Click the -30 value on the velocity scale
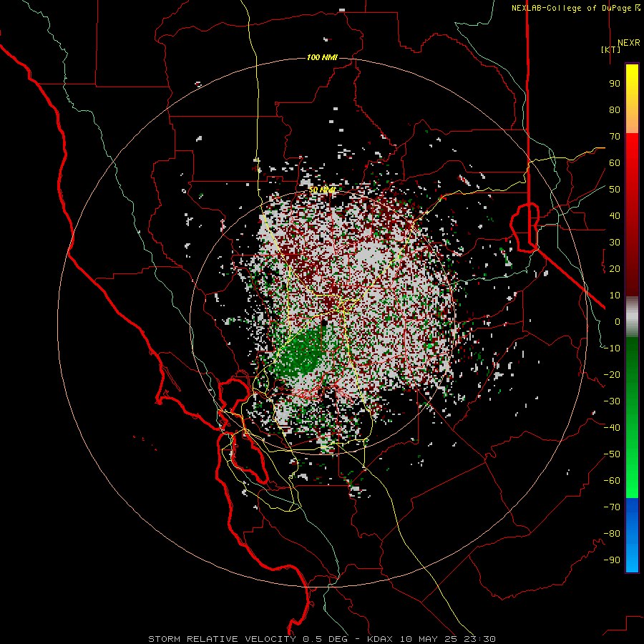 point(612,401)
